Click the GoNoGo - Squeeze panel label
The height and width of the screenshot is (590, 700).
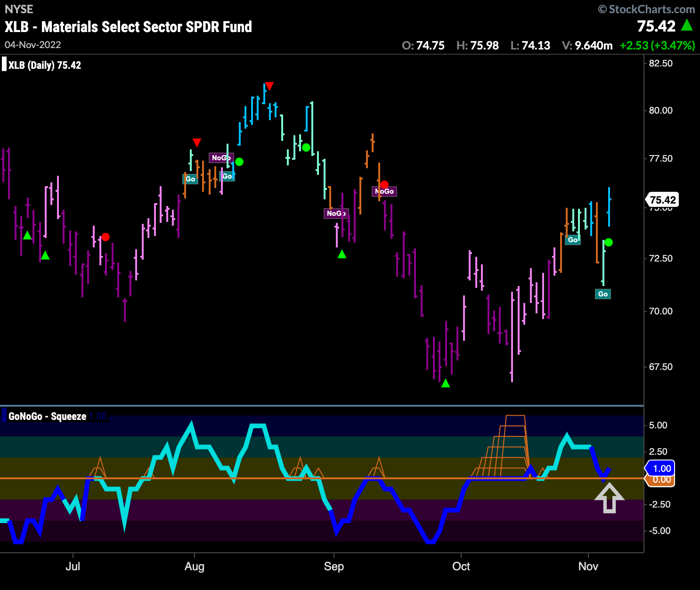coord(47,417)
